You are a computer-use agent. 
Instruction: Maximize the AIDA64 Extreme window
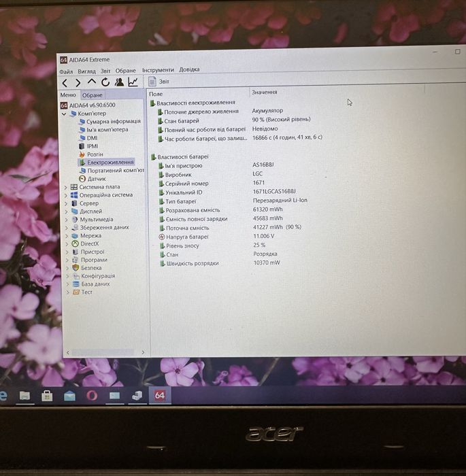pos(457,52)
